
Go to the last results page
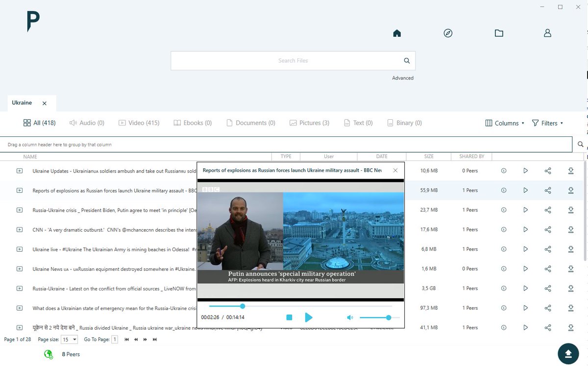tap(155, 340)
